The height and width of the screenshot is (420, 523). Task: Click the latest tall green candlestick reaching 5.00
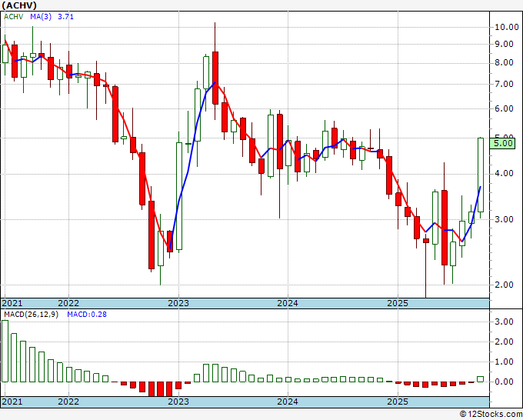click(x=481, y=175)
